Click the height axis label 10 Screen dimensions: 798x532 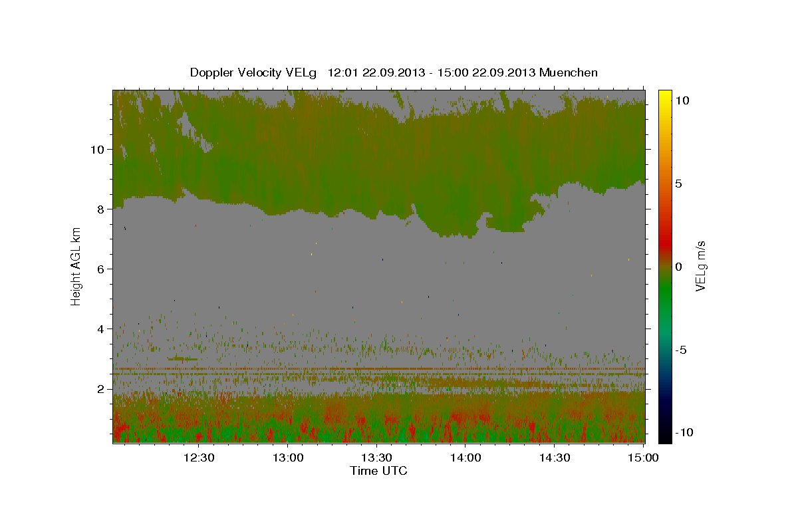97,149
